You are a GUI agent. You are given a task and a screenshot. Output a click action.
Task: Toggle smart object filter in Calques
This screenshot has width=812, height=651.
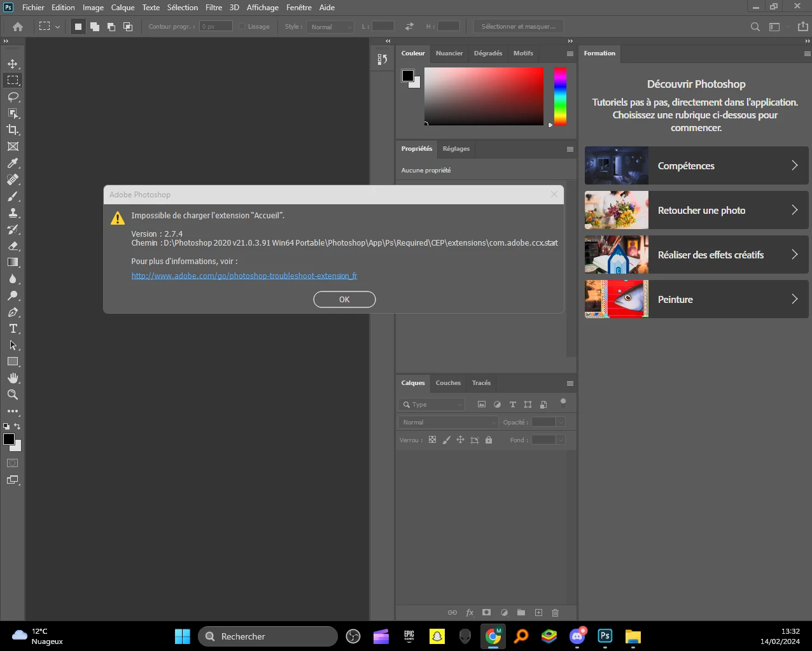pos(543,405)
